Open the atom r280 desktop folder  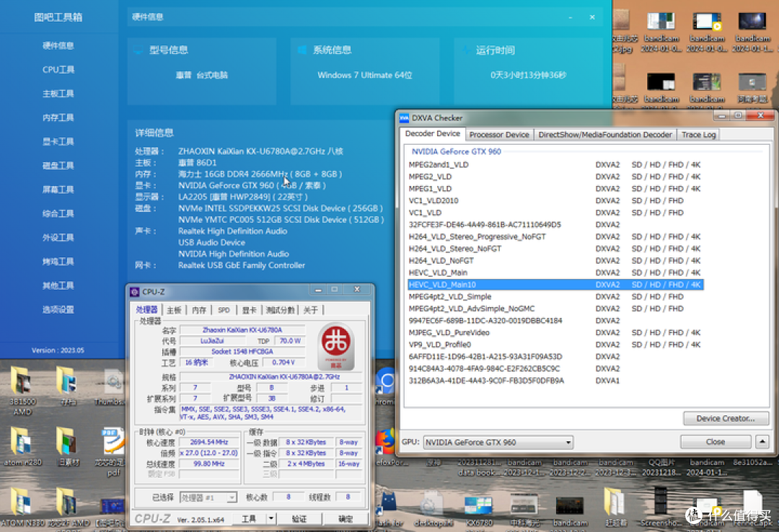(x=22, y=446)
